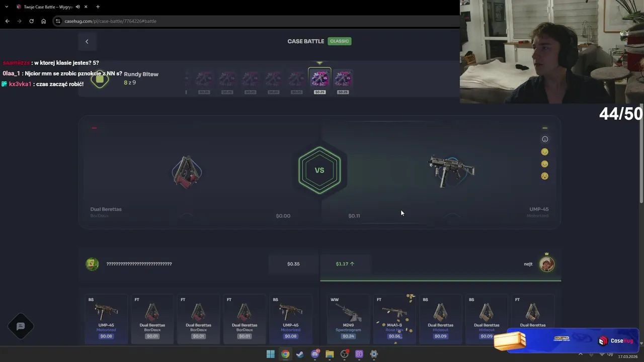Open the browser home page button
The width and height of the screenshot is (644, 362).
[43, 21]
